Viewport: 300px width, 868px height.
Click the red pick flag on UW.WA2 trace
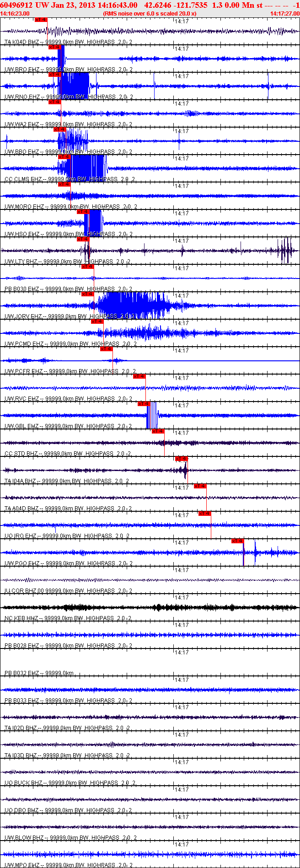point(54,102)
